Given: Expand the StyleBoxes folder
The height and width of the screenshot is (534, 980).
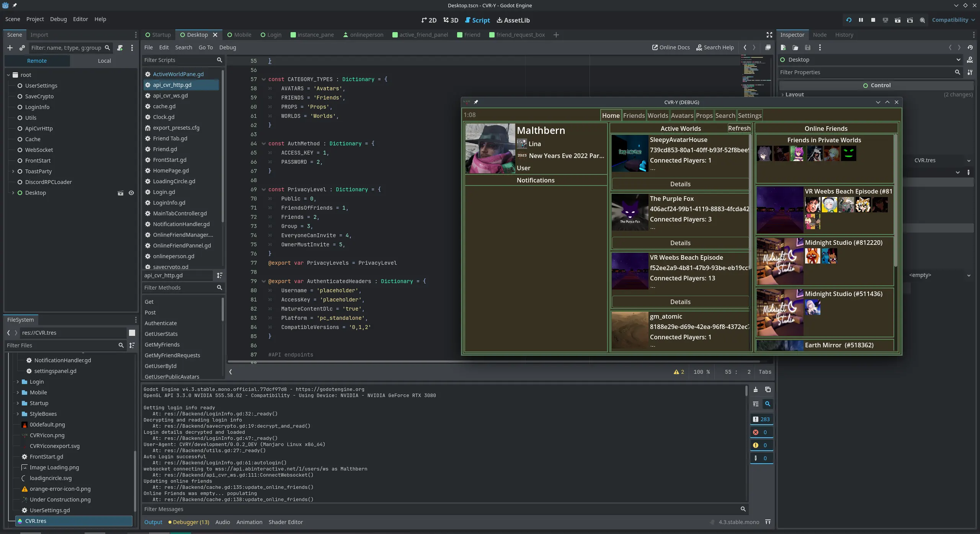Looking at the screenshot, I should [18, 414].
